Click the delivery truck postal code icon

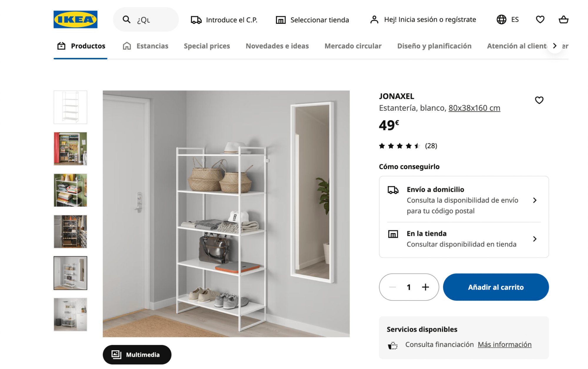(x=196, y=20)
